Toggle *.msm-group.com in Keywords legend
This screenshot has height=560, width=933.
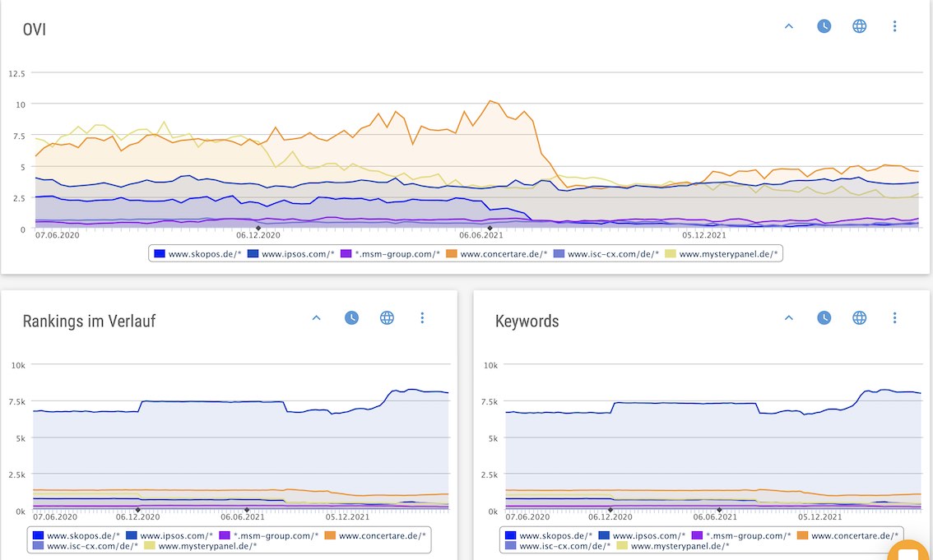(741, 535)
